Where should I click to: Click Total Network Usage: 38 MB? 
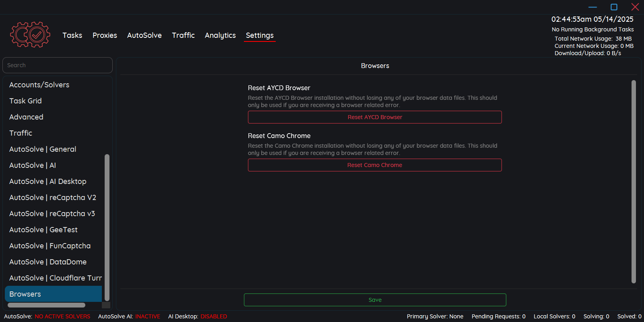pyautogui.click(x=593, y=39)
